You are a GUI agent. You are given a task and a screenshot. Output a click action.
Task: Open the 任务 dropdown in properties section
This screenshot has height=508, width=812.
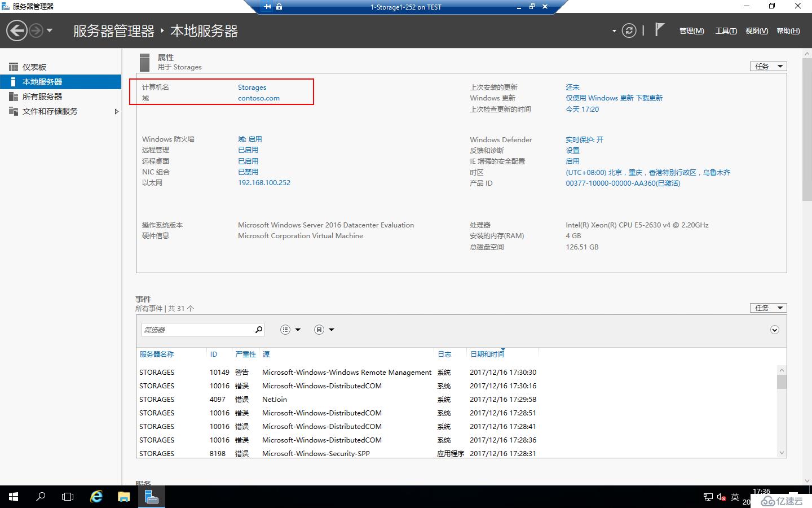click(768, 66)
